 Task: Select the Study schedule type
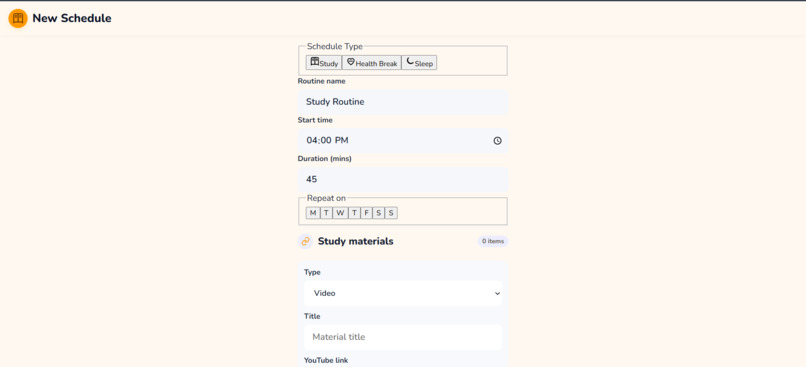pos(324,63)
